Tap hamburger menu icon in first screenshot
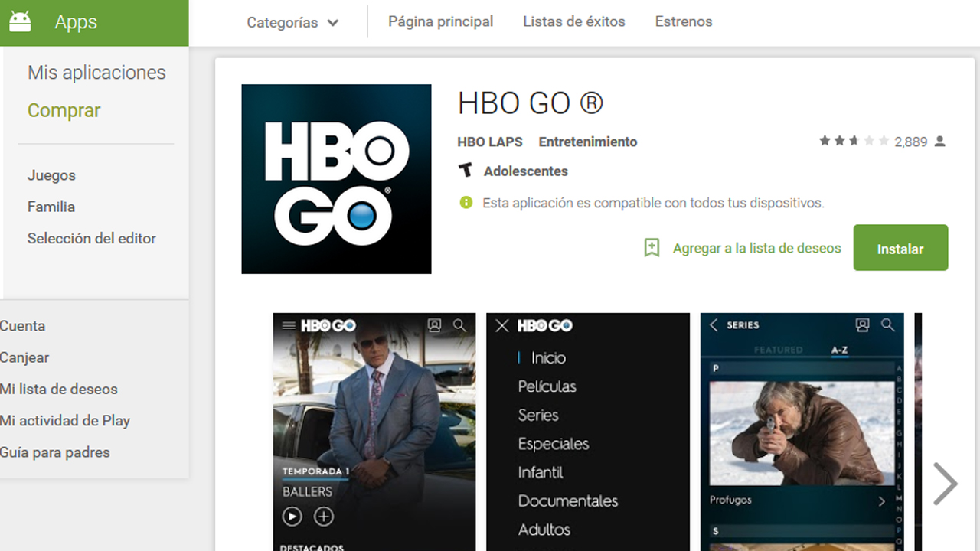The height and width of the screenshot is (551, 980). tap(289, 325)
